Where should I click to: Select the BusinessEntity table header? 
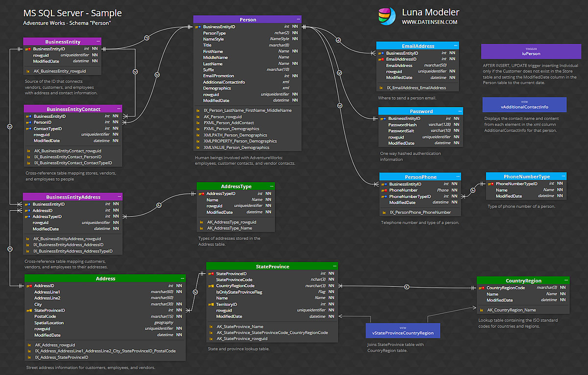click(x=63, y=42)
